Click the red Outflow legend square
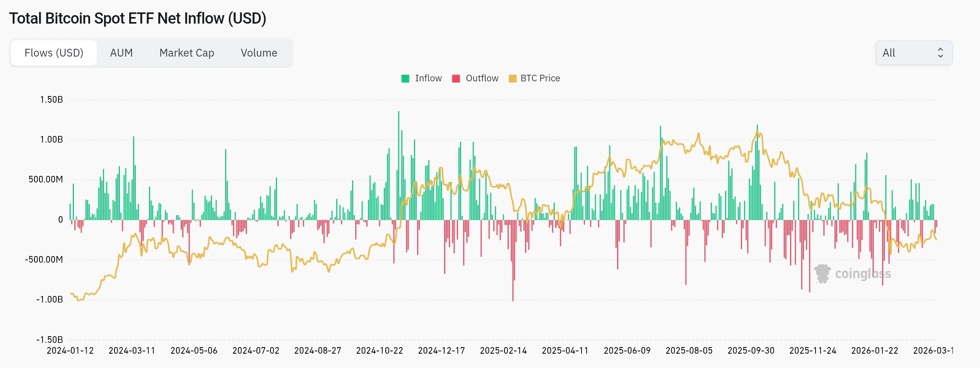980x368 pixels. tap(456, 79)
